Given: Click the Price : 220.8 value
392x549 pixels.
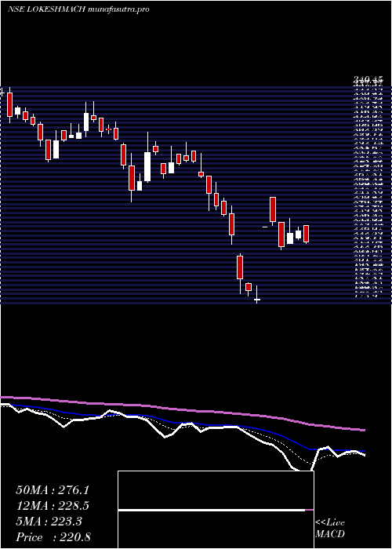Looking at the screenshot, I should tap(53, 537).
